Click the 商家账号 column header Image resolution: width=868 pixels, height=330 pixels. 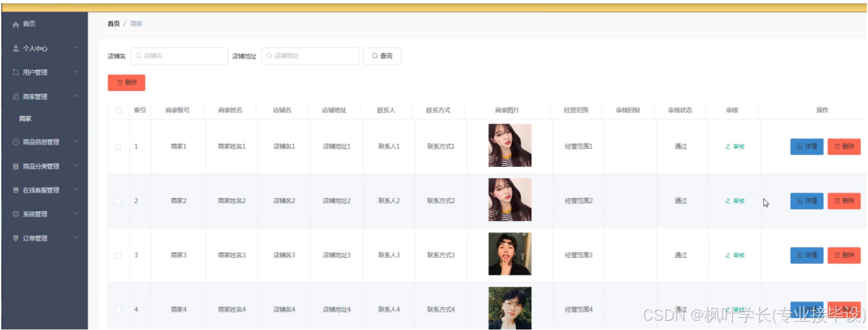tap(178, 111)
